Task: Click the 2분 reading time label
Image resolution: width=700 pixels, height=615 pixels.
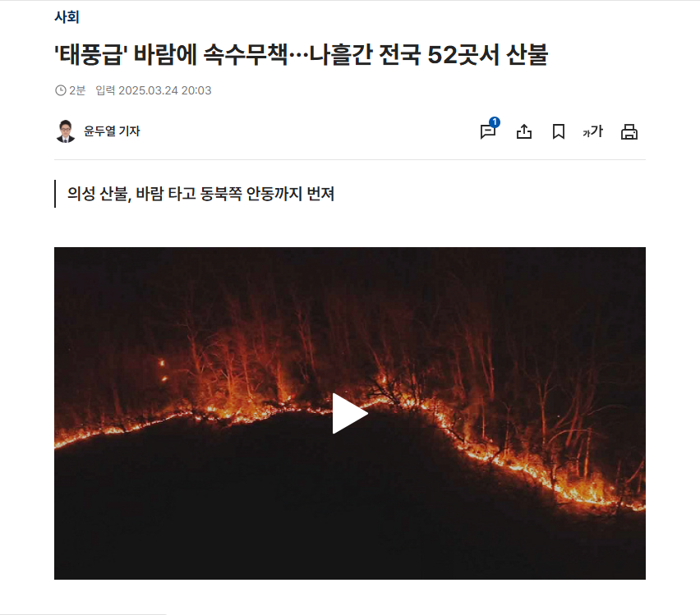Action: coord(77,90)
